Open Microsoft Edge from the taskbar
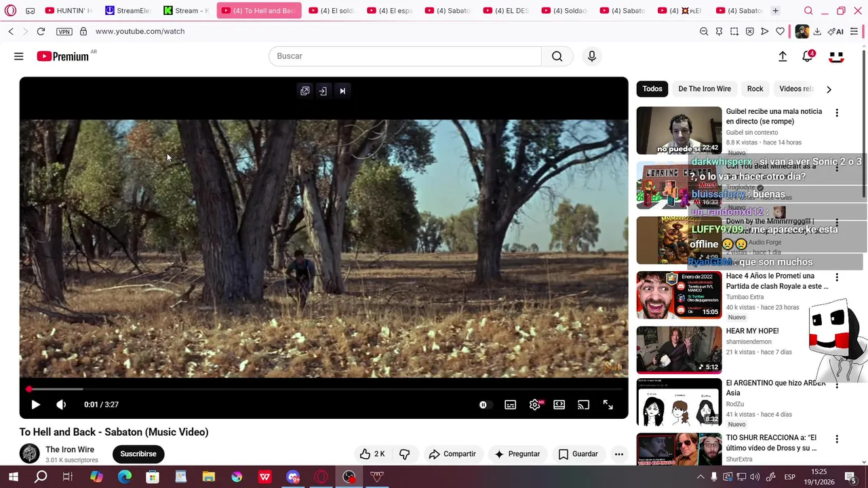868x488 pixels. [125, 477]
